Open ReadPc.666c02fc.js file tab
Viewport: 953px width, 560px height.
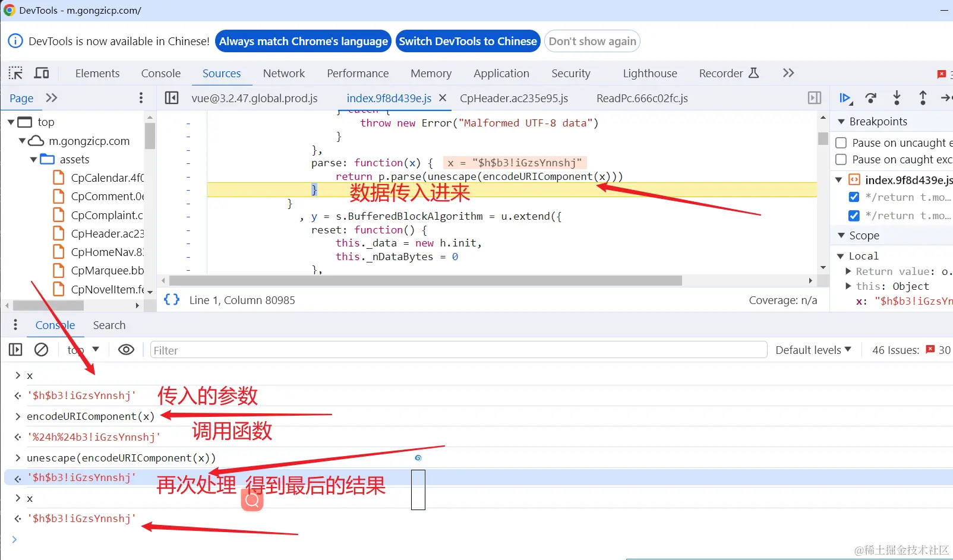[x=642, y=98]
